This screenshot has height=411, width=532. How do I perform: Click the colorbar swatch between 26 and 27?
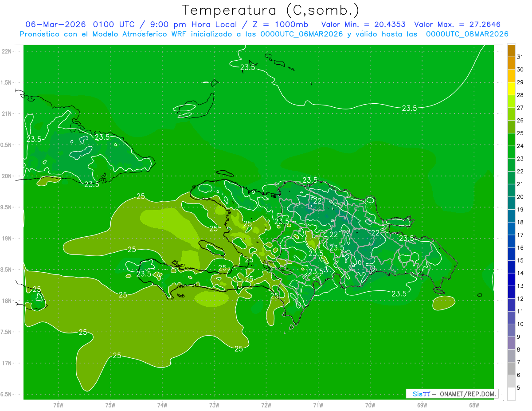pyautogui.click(x=511, y=114)
